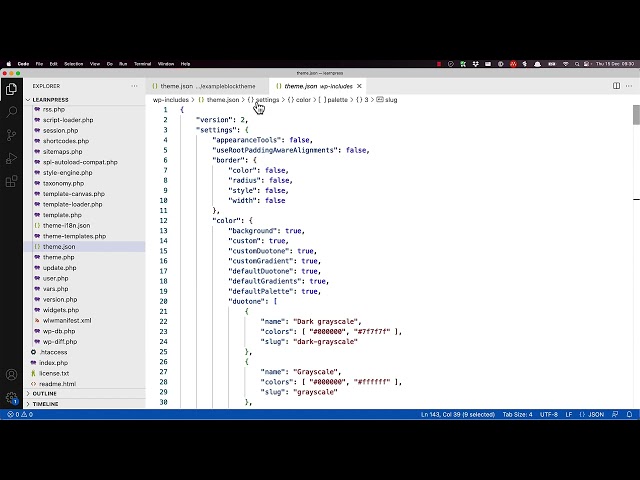Open the Apple menu
Viewport: 640px width, 480px height.
pyautogui.click(x=9, y=64)
